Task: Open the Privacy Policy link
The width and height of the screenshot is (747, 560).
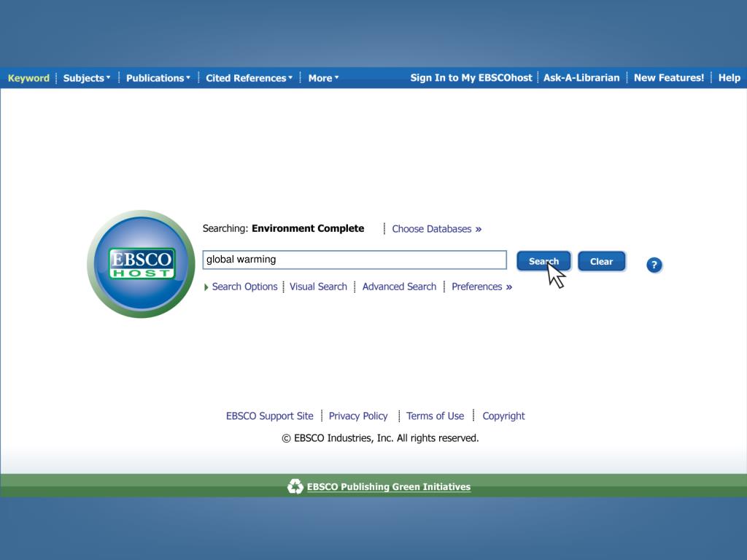Action: click(x=358, y=416)
